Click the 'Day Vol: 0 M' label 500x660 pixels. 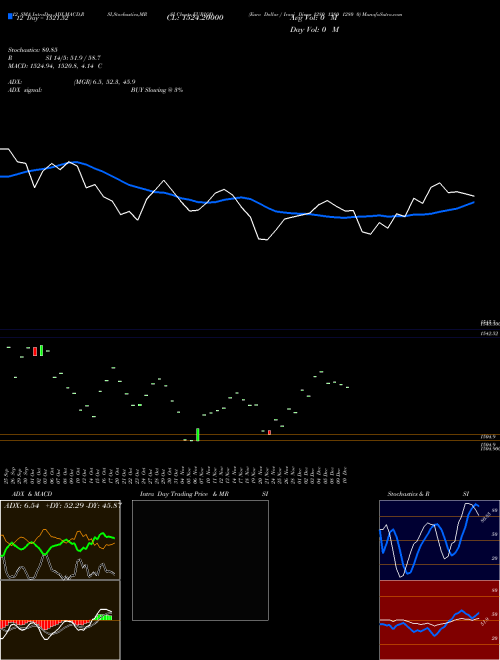coord(314,30)
